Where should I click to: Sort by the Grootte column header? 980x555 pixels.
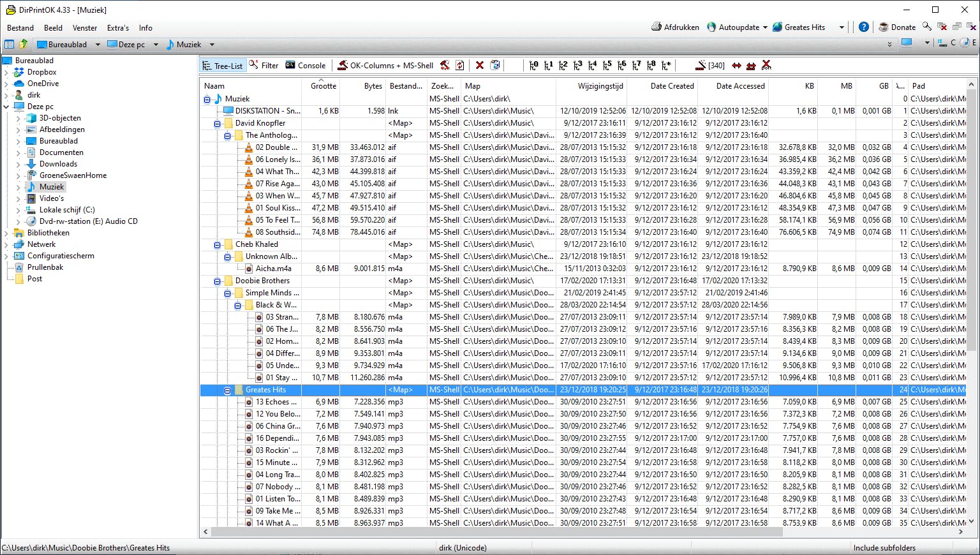tap(323, 86)
